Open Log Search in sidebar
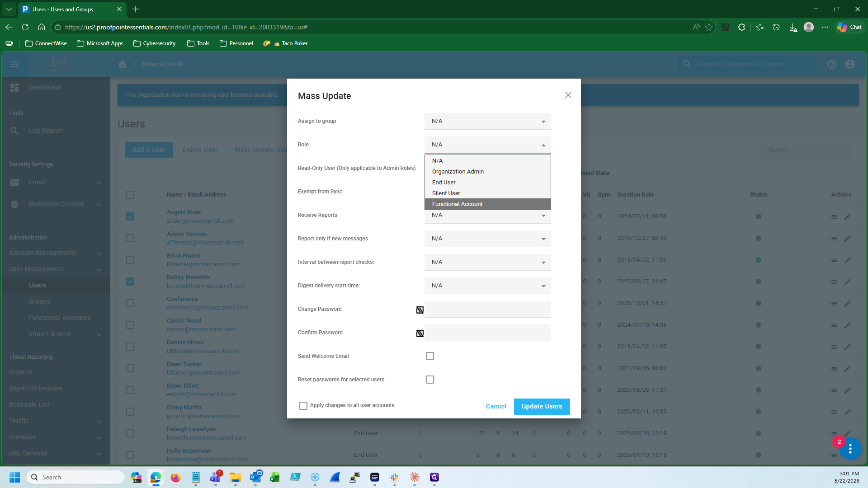Image resolution: width=868 pixels, height=488 pixels. (46, 131)
